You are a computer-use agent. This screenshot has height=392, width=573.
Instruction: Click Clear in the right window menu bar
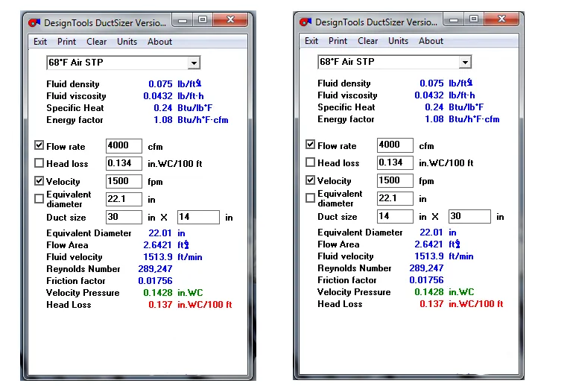tap(367, 41)
